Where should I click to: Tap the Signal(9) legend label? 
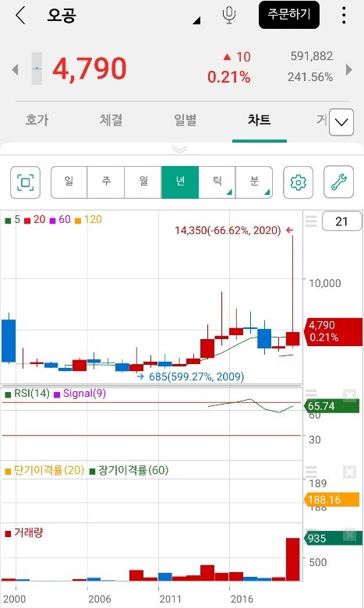(80, 394)
